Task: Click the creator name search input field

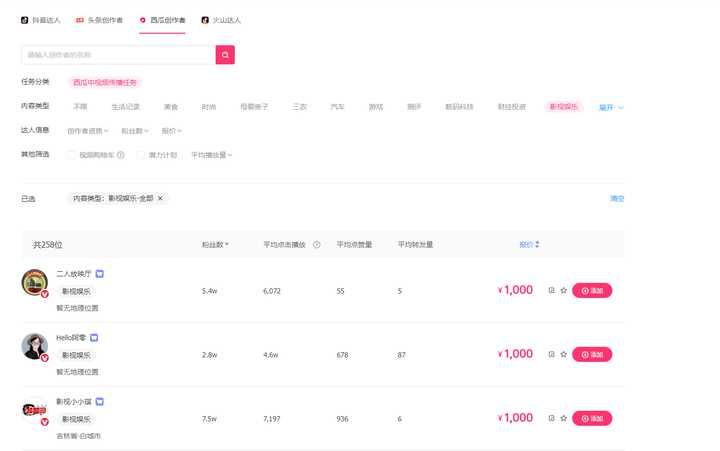Action: 117,55
